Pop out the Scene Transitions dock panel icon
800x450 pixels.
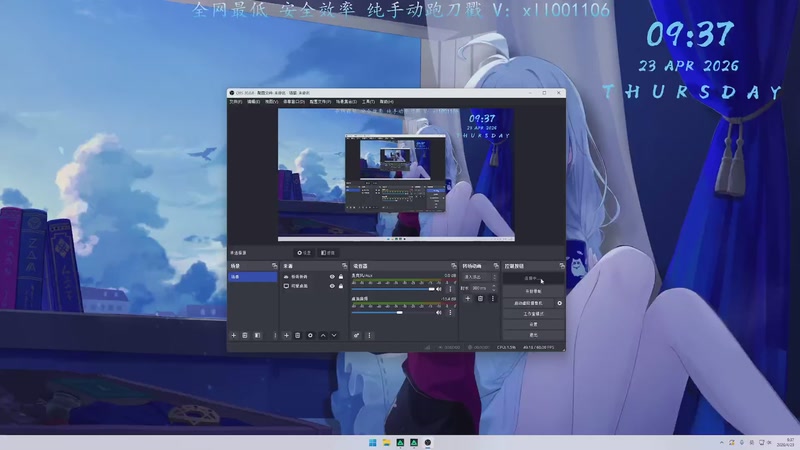[496, 266]
